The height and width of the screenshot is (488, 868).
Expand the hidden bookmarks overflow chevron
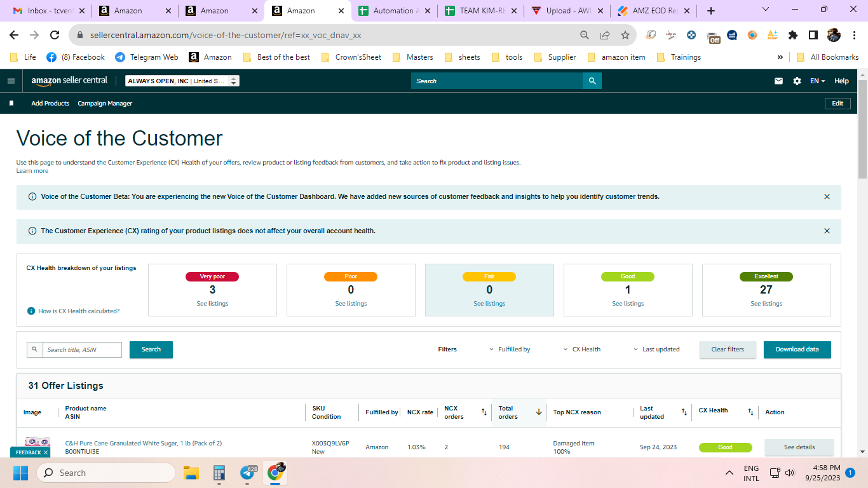click(780, 57)
